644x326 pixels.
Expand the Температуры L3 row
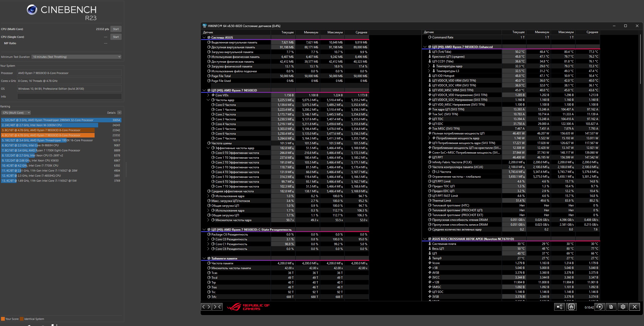[429, 71]
